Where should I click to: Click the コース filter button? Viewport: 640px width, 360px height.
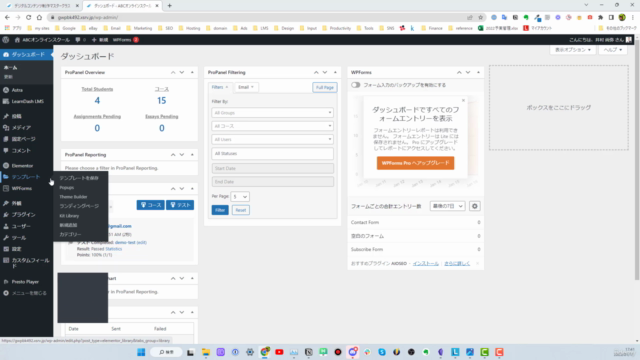pos(151,205)
